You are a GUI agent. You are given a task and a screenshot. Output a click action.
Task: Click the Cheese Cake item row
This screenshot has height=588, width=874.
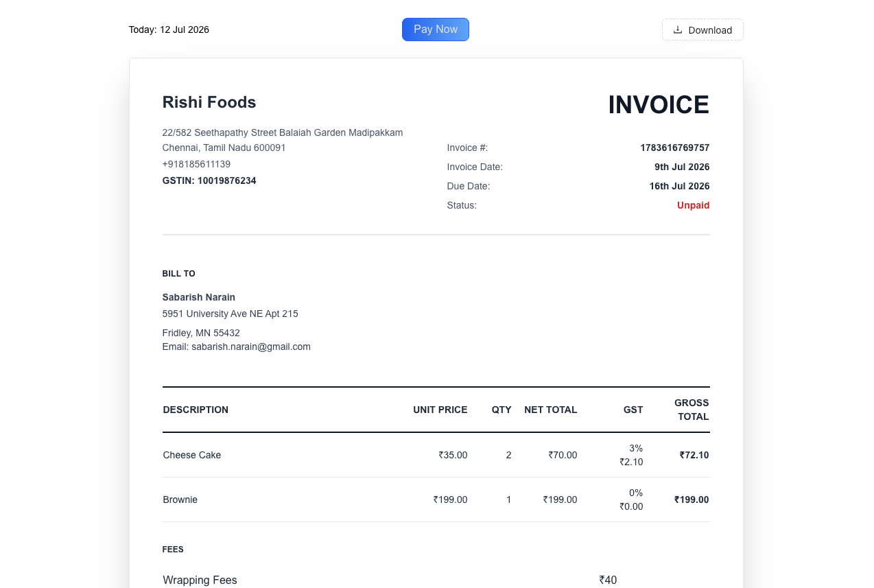pos(436,455)
